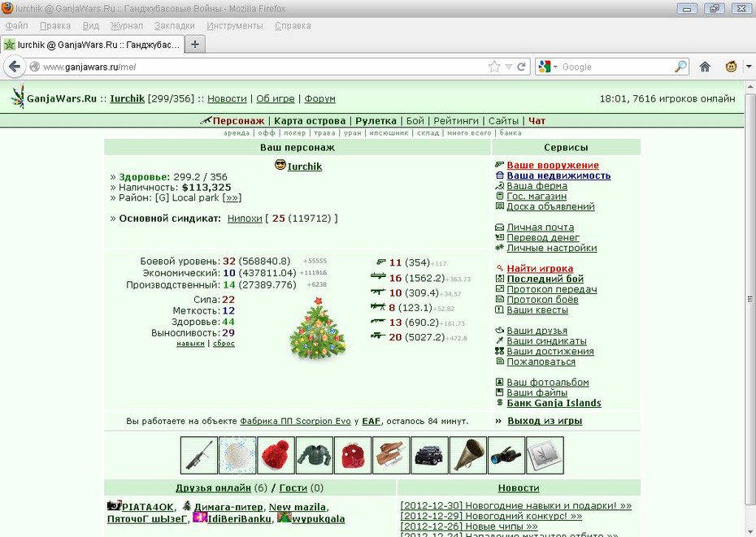This screenshot has height=537, width=756.
Task: Select the binoculars scope item
Action: pyautogui.click(x=506, y=456)
